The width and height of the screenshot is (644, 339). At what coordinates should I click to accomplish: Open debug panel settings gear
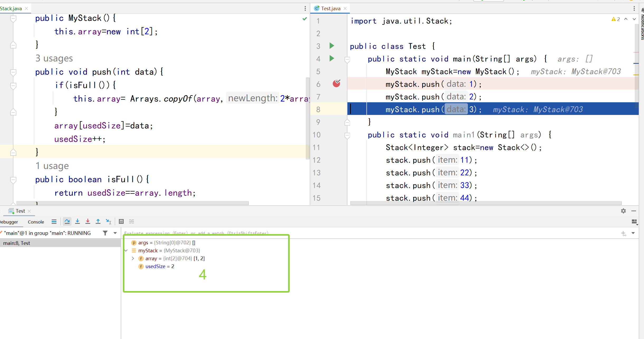(x=623, y=211)
